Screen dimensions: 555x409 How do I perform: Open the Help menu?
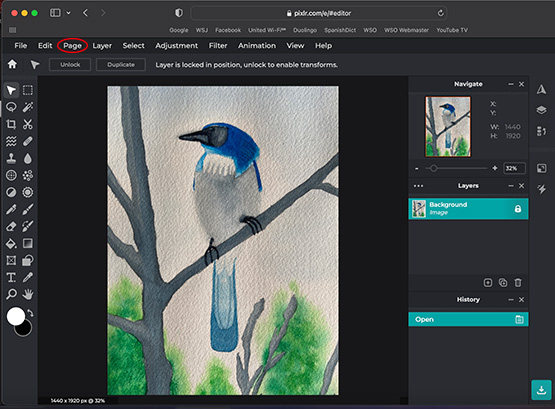coord(323,46)
